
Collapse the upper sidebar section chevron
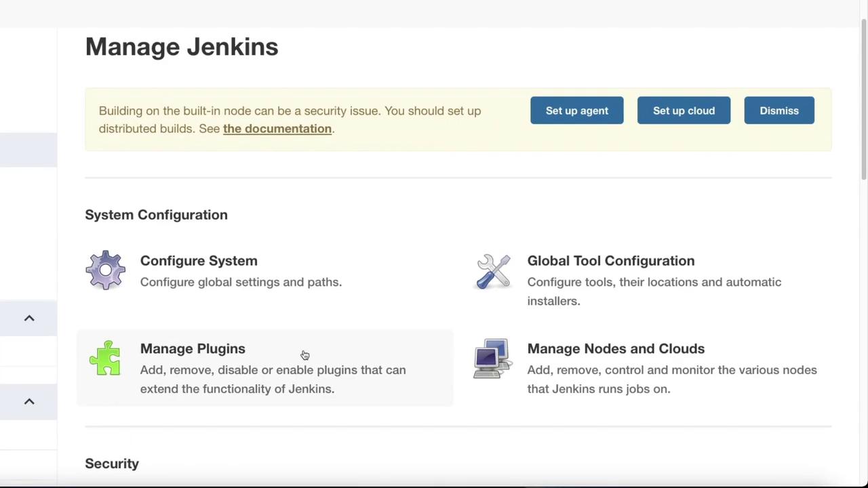click(29, 318)
